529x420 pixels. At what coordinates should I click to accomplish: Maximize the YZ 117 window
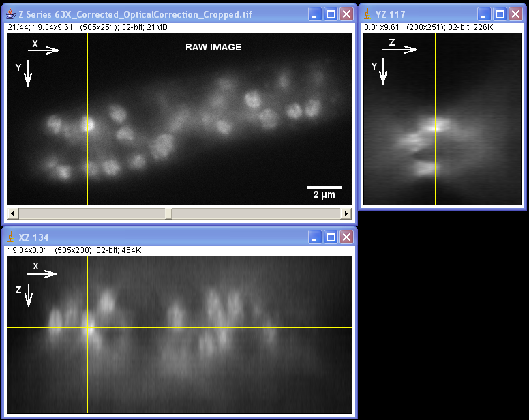(500, 14)
